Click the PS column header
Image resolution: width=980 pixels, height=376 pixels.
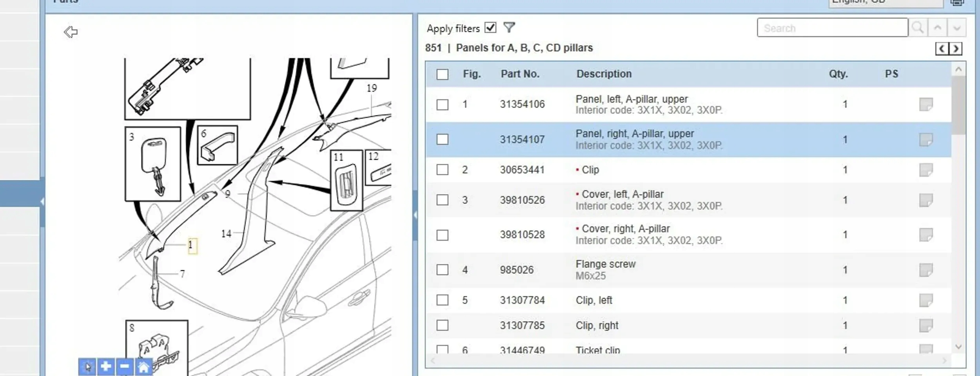click(891, 74)
